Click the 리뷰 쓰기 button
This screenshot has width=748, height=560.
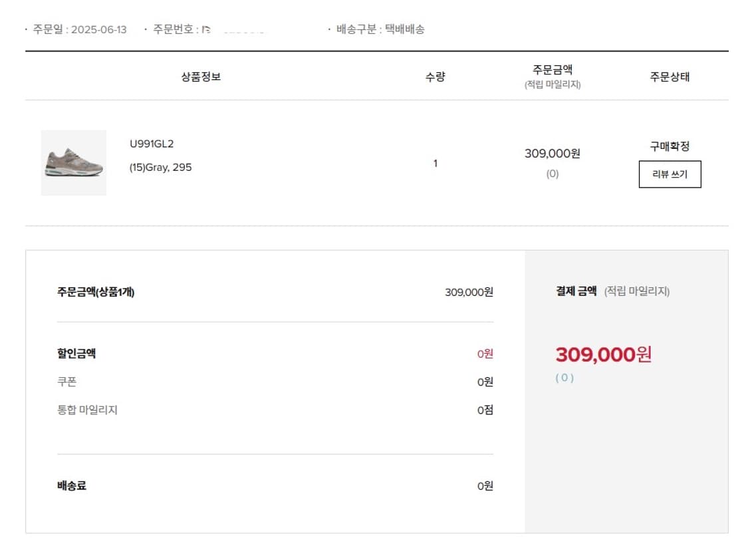(x=670, y=174)
